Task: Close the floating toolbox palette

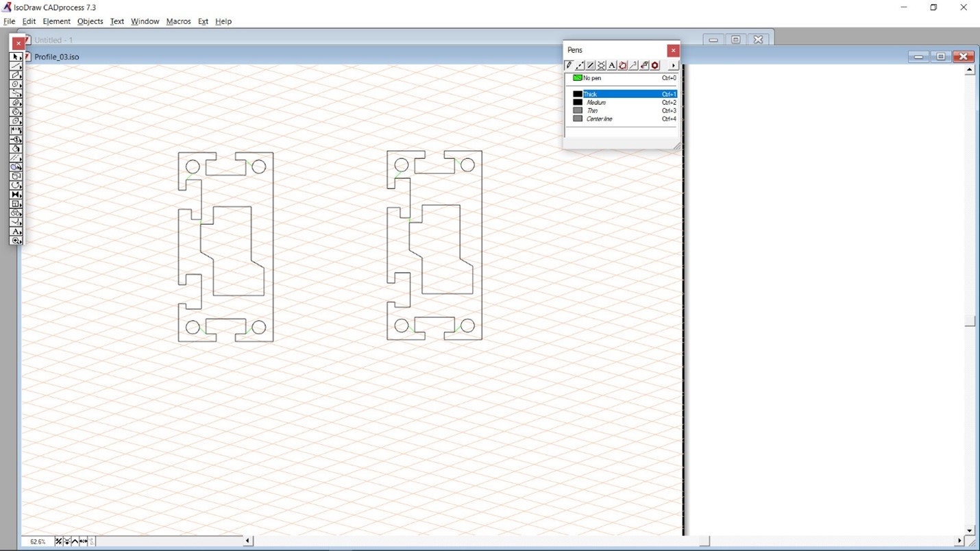Action: [x=19, y=43]
